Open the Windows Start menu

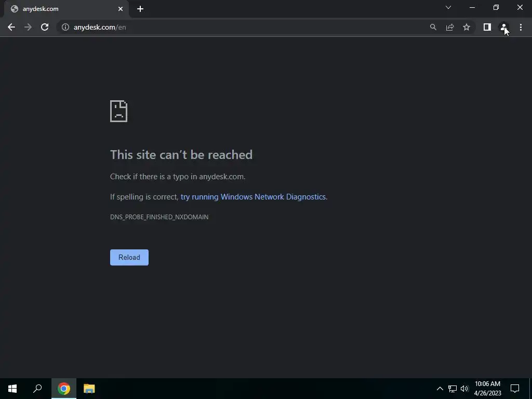[12, 389]
